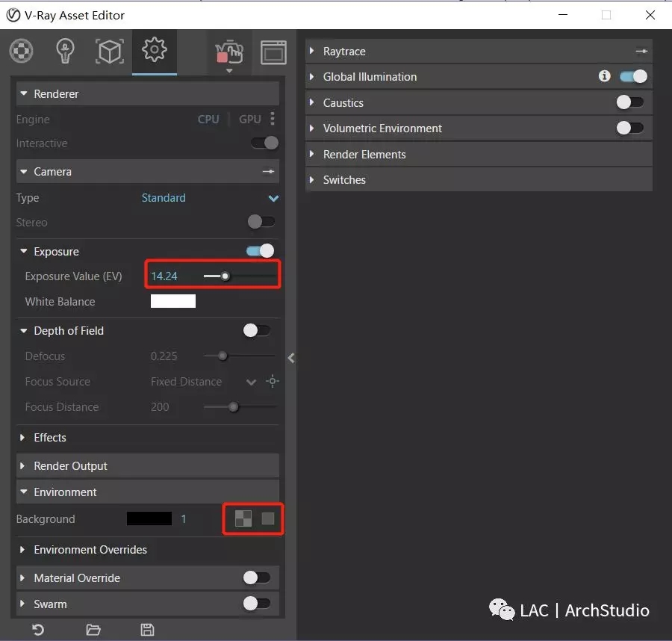Viewport: 672px width, 641px height.
Task: Pick focus point with the crosshair icon
Action: tap(273, 381)
